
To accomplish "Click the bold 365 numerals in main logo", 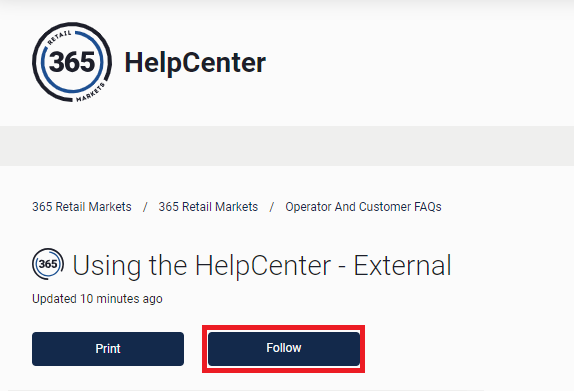I will 72,62.
